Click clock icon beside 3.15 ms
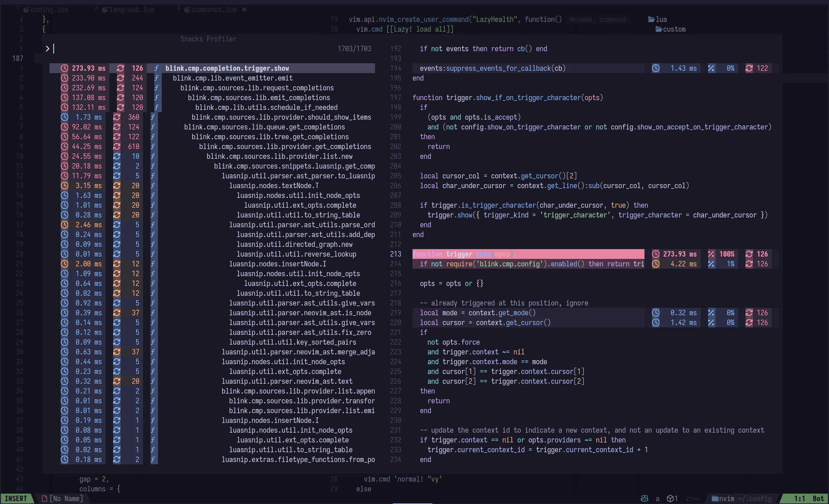This screenshot has height=504, width=829. (64, 186)
